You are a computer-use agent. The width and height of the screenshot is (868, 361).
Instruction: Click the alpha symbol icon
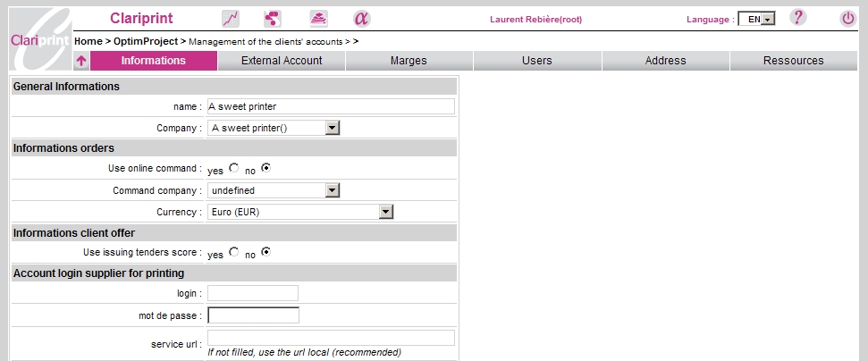361,19
